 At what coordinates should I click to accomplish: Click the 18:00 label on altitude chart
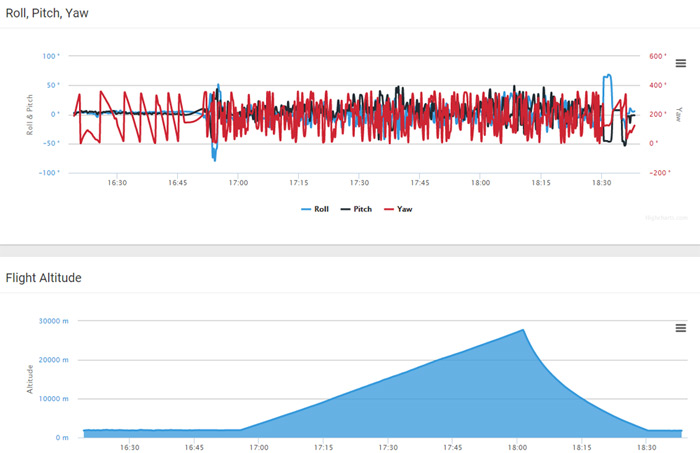517,447
